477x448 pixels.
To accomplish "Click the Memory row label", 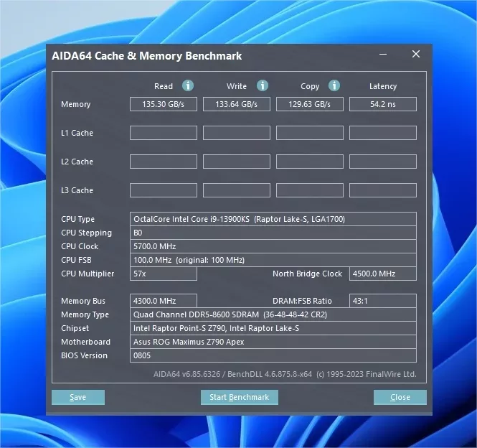I will tap(76, 105).
